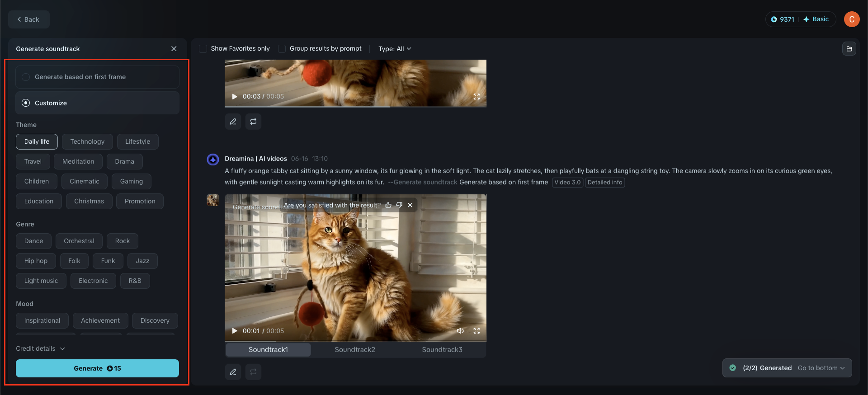Viewport: 868px width, 395px height.
Task: Open the user avatar C menu
Action: (x=852, y=19)
